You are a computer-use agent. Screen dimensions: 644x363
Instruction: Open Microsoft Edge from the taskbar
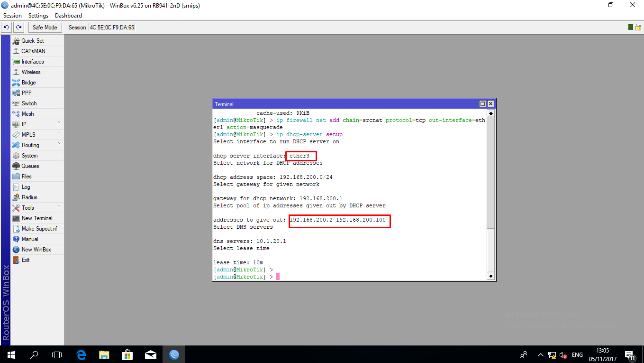click(81, 354)
